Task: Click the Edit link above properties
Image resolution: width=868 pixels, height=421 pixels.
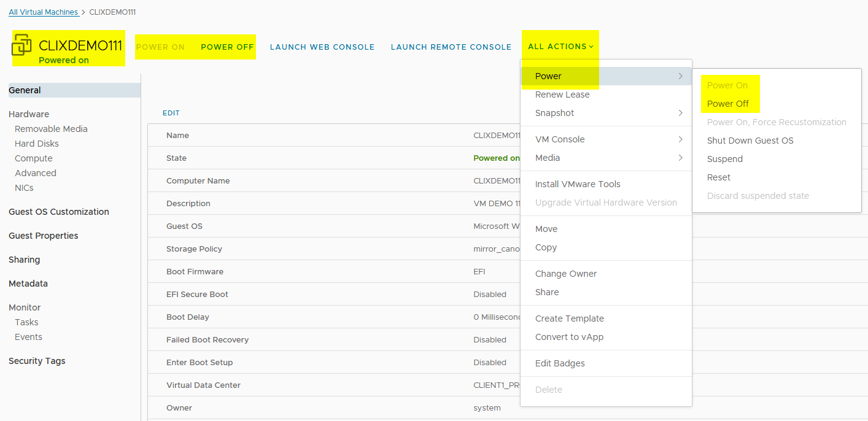Action: pyautogui.click(x=171, y=113)
